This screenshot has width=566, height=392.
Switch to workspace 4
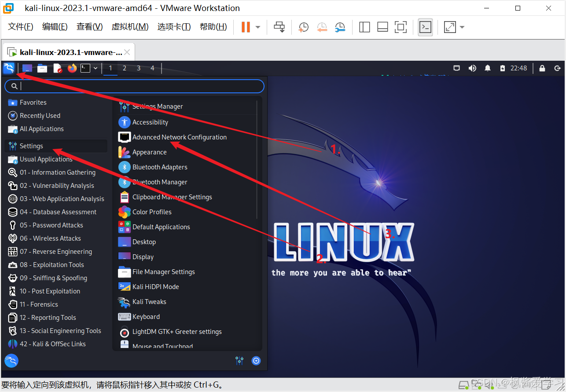coord(153,68)
